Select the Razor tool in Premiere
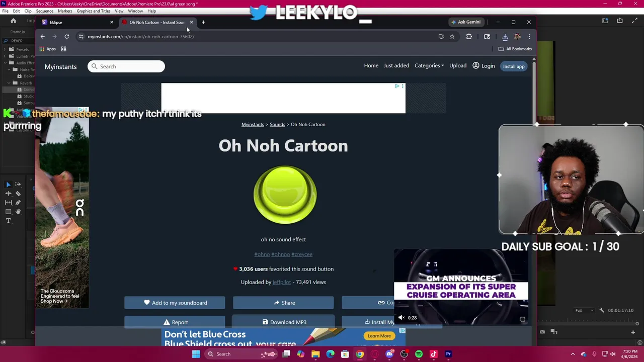Screen dimensions: 644x362 coord(18,194)
